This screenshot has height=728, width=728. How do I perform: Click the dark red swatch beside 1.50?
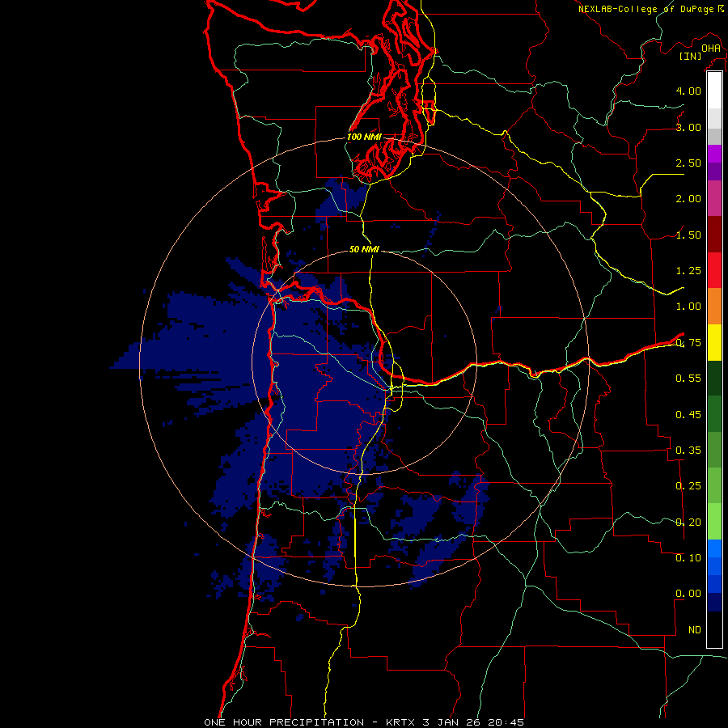pyautogui.click(x=714, y=235)
